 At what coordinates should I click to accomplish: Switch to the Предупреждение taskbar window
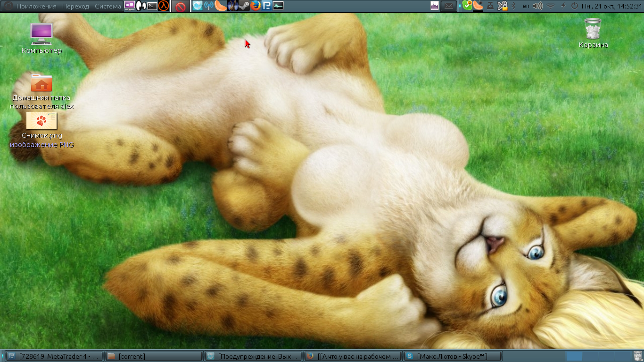253,356
